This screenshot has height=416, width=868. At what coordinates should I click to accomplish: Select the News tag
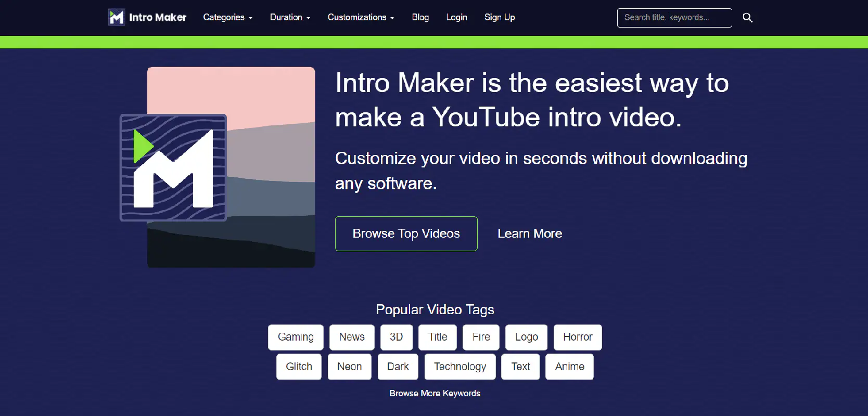pyautogui.click(x=352, y=337)
